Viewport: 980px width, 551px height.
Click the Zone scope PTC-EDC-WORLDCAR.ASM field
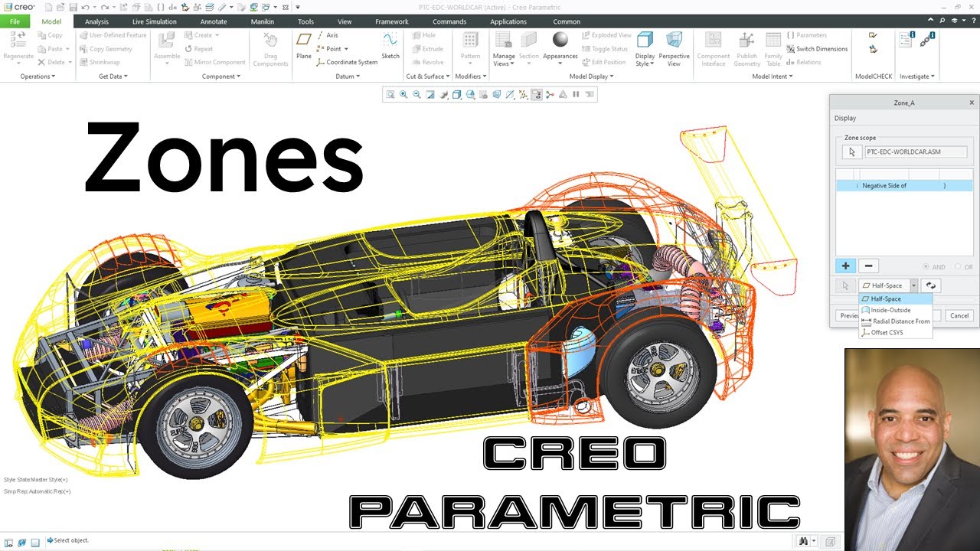pyautogui.click(x=915, y=152)
